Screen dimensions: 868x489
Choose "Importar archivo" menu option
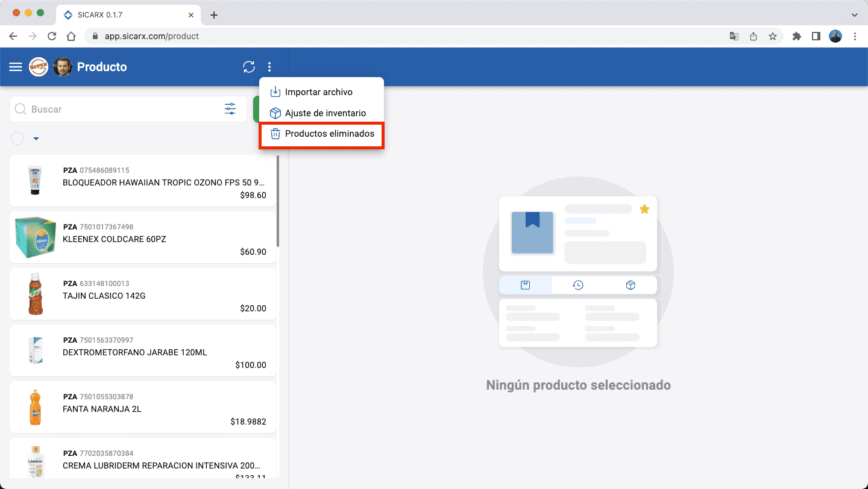click(x=319, y=92)
